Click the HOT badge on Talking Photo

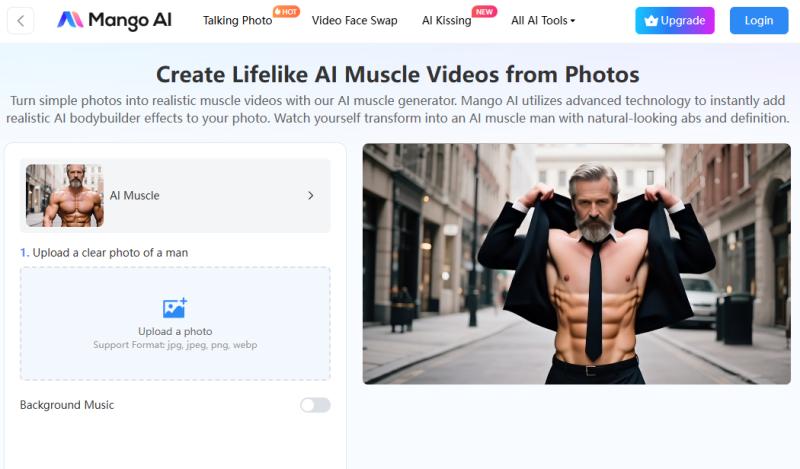[286, 12]
